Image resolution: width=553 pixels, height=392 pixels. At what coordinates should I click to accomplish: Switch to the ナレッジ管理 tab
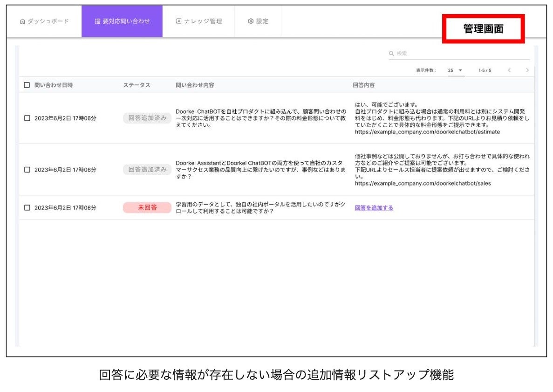(199, 21)
